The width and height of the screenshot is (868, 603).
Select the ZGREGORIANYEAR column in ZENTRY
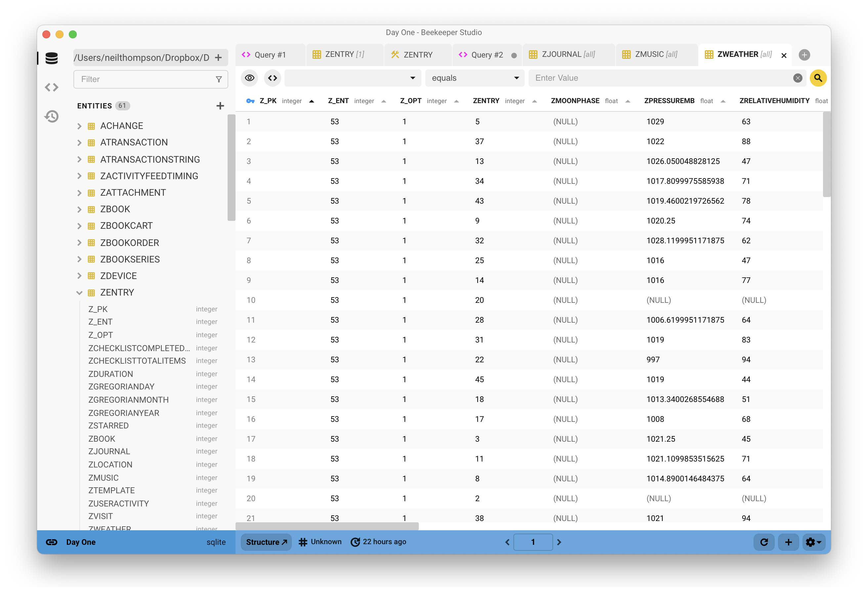point(124,413)
